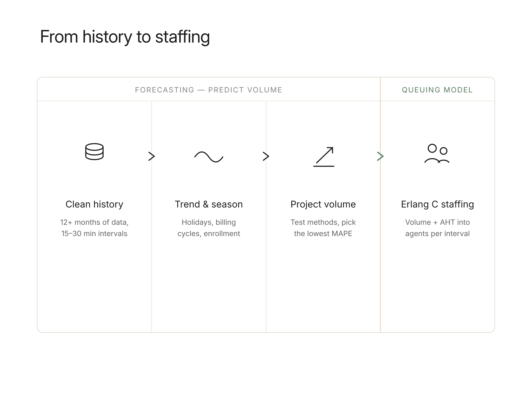532x399 pixels.
Task: Click the chevron between Trend & season and Project volume
Action: click(x=266, y=156)
